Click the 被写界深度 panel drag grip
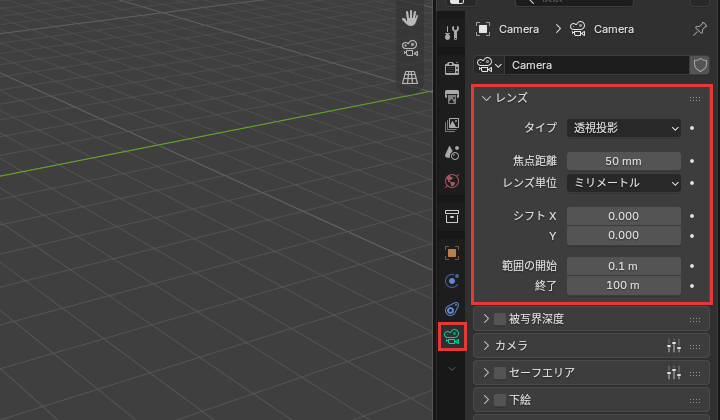This screenshot has width=720, height=420. [695, 319]
